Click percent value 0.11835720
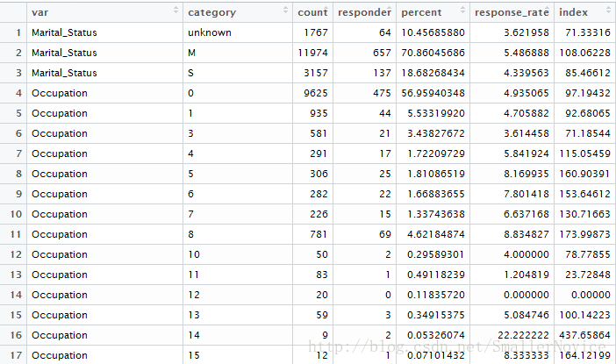 point(436,295)
